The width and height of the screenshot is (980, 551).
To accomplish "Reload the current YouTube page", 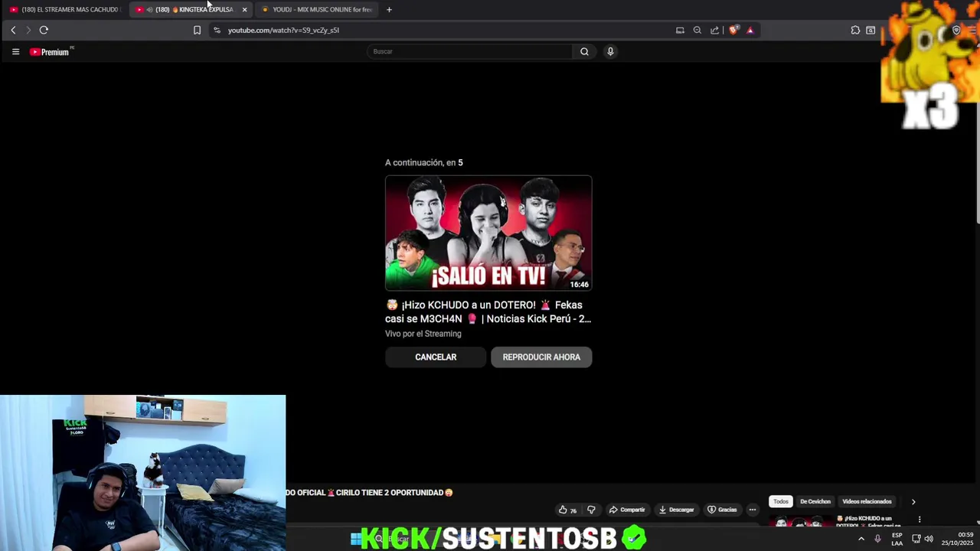I will (44, 30).
